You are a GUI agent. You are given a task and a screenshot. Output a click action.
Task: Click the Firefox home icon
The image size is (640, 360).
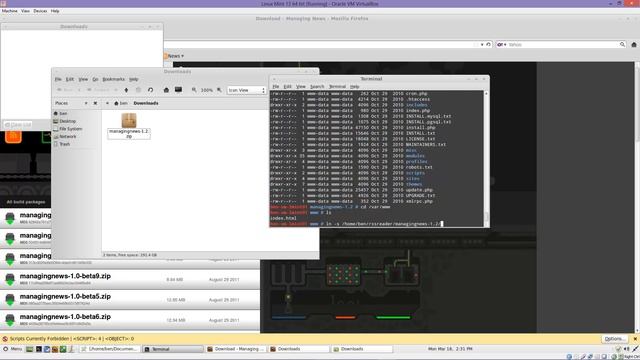click(x=633, y=44)
